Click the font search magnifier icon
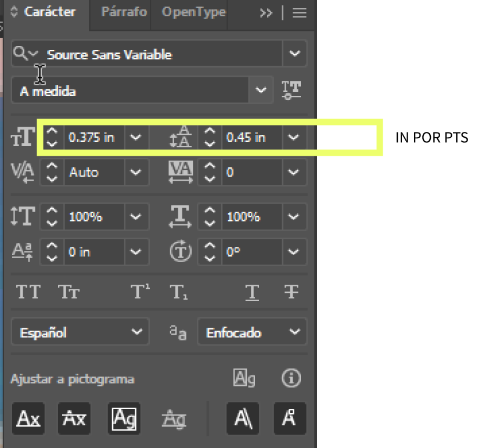Image resolution: width=493 pixels, height=448 pixels. point(20,54)
